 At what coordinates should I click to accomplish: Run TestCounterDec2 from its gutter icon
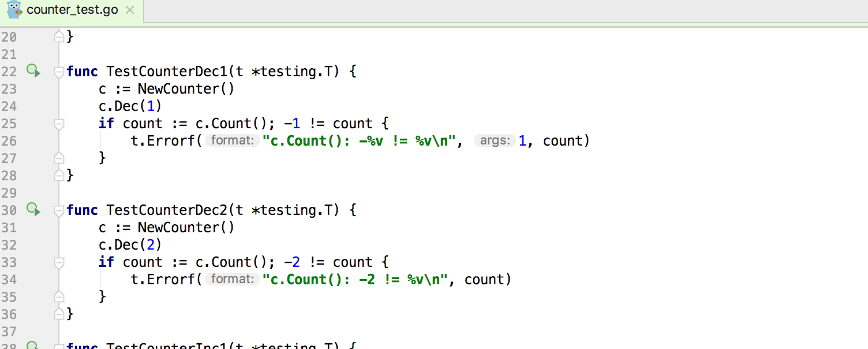point(33,210)
